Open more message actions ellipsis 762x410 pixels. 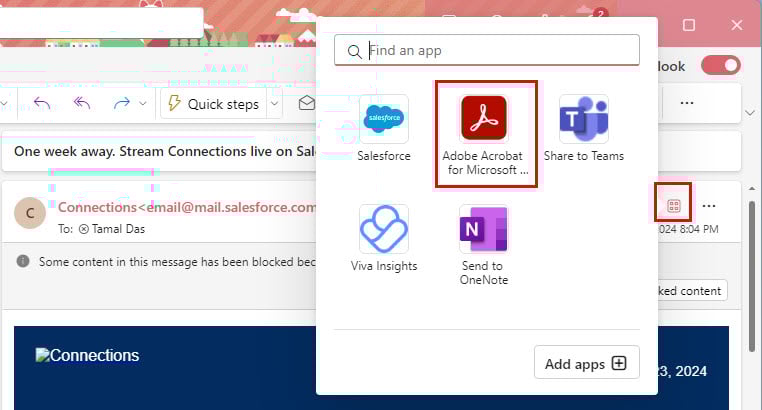tap(709, 206)
